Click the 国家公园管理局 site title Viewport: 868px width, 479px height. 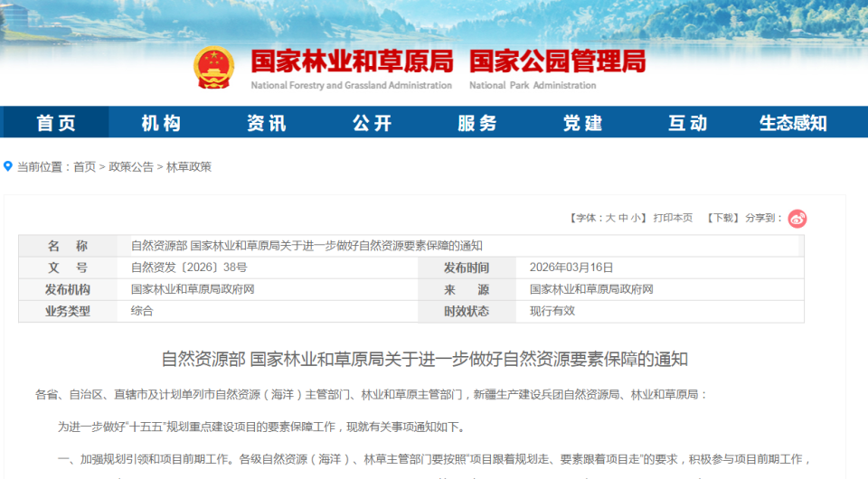(x=558, y=61)
